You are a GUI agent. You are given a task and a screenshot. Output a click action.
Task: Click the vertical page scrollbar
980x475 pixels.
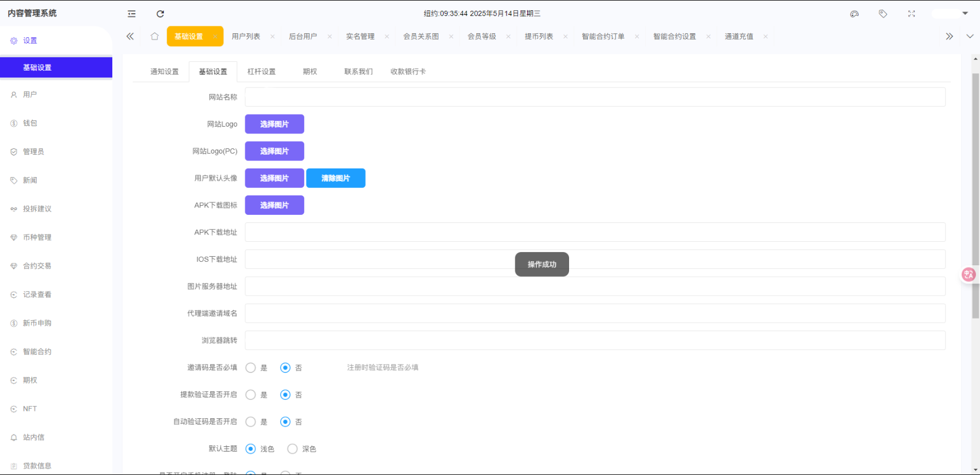pyautogui.click(x=975, y=195)
